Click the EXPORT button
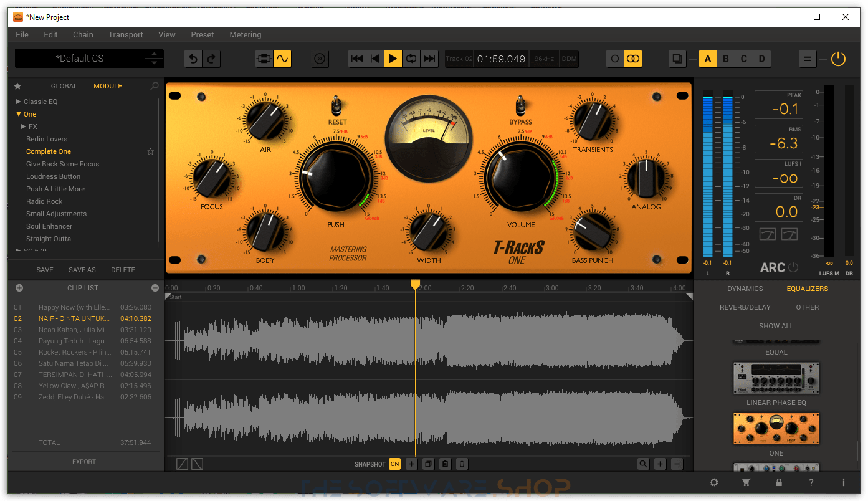Viewport: 868px width, 501px height. point(84,462)
